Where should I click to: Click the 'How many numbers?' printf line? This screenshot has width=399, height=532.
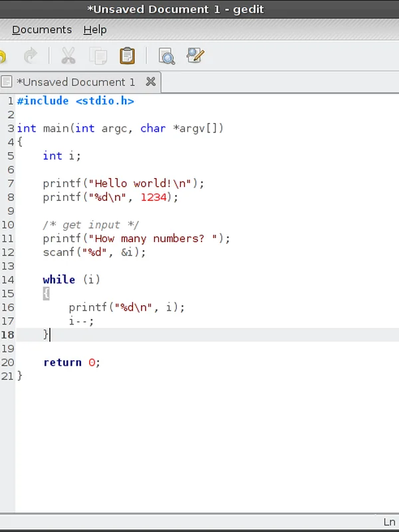[x=136, y=239]
